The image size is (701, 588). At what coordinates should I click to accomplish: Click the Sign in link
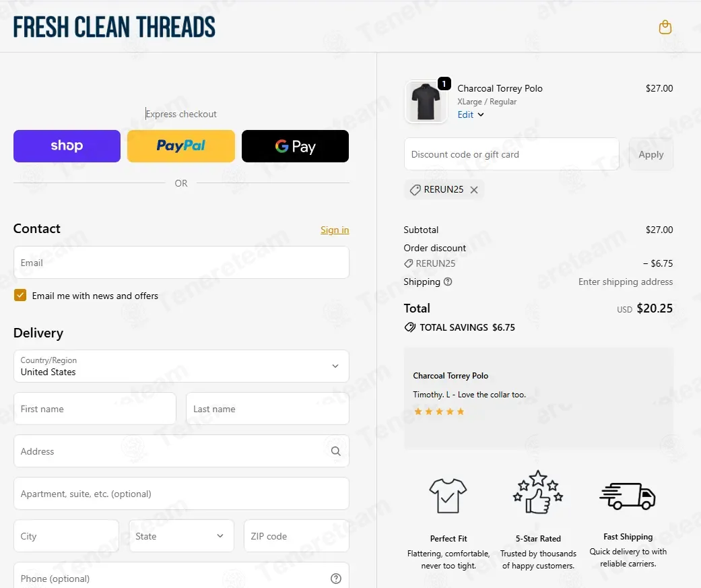tap(335, 230)
